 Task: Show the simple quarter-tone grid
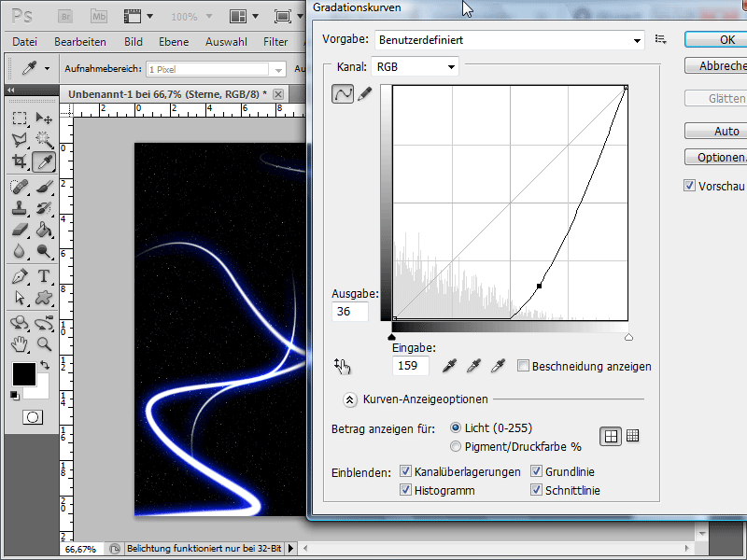(x=611, y=436)
